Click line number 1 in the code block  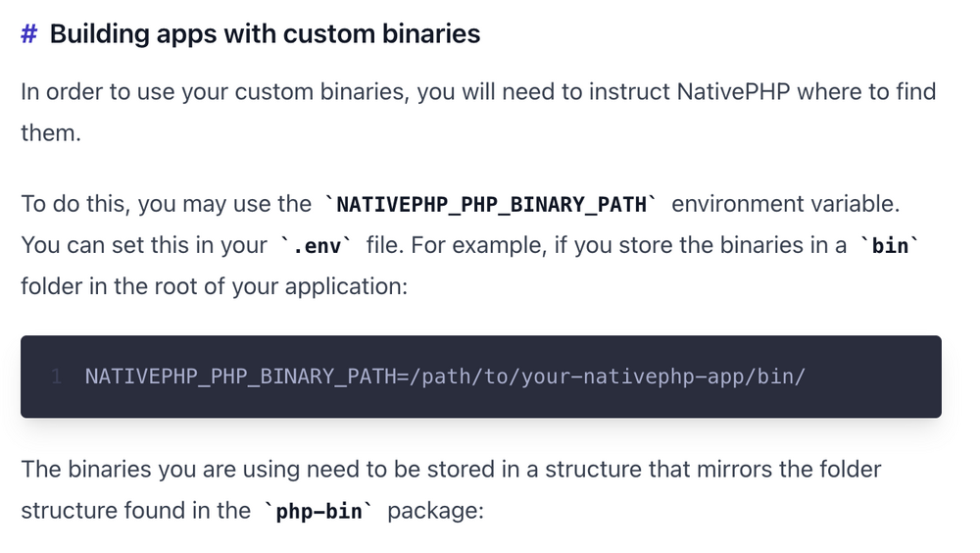click(57, 377)
